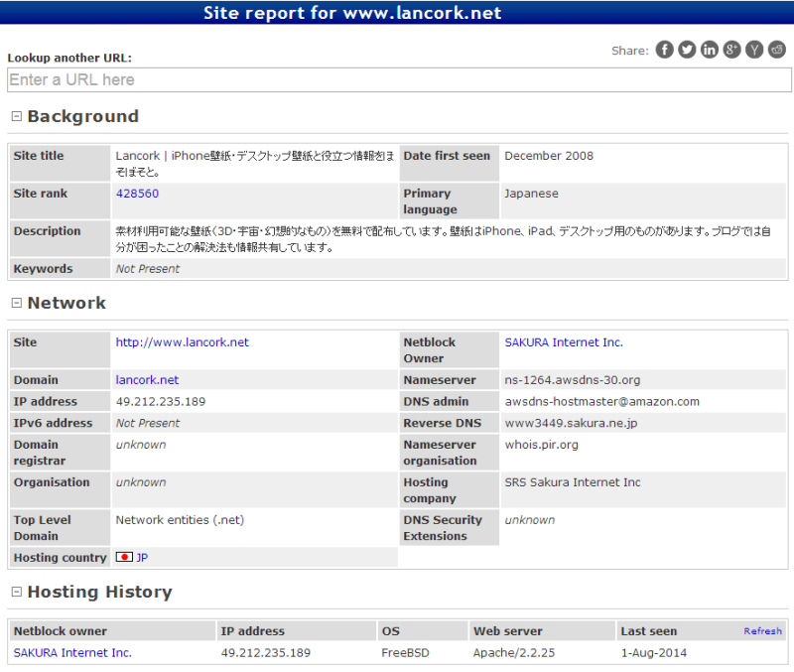Viewport: 794px width, 672px height.
Task: Click the DNS Security Extensions unknown value
Action: (530, 520)
